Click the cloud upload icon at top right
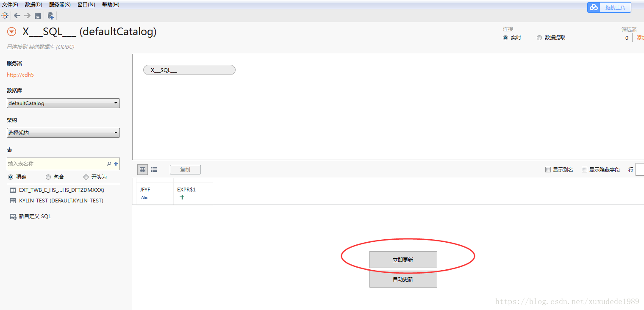The height and width of the screenshot is (310, 644). [594, 7]
